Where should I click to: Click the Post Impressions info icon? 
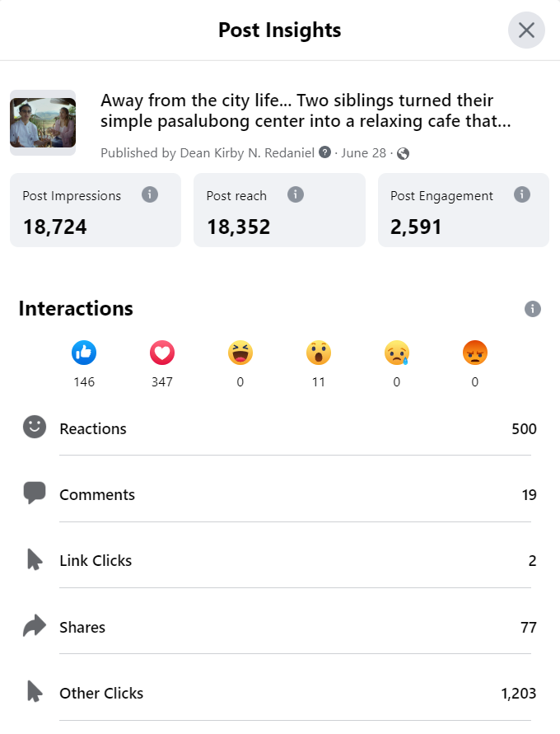149,195
